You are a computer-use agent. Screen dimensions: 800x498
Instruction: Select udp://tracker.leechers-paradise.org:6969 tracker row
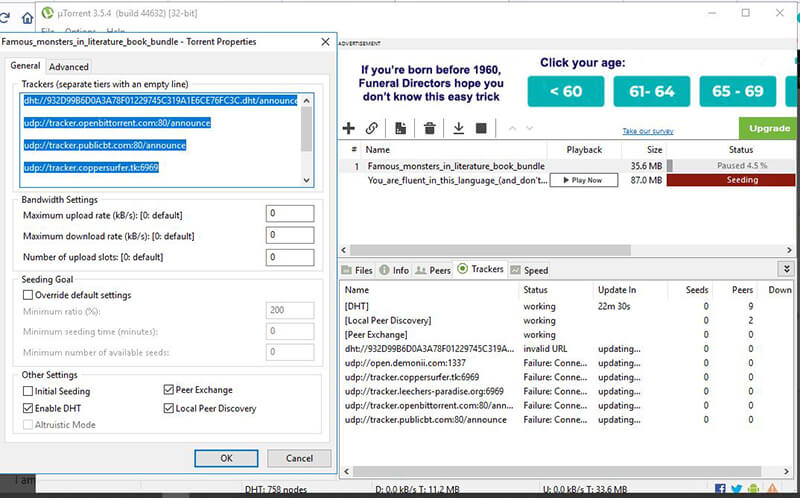tap(566, 391)
